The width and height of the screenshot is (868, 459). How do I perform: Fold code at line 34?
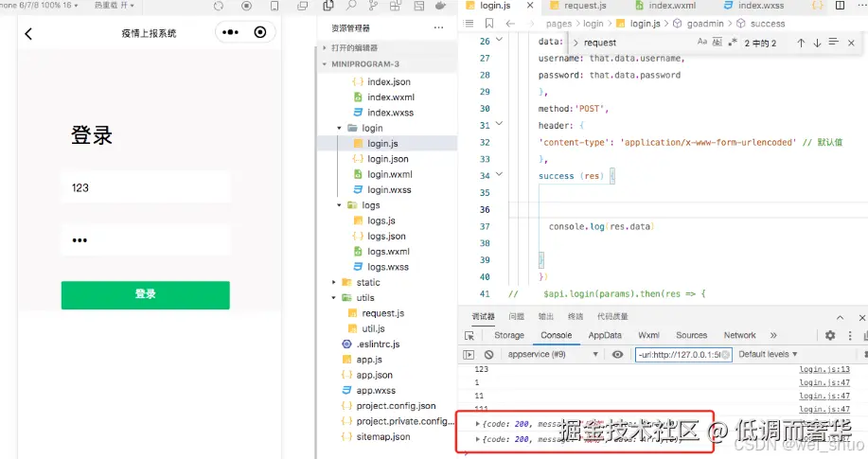coord(499,174)
